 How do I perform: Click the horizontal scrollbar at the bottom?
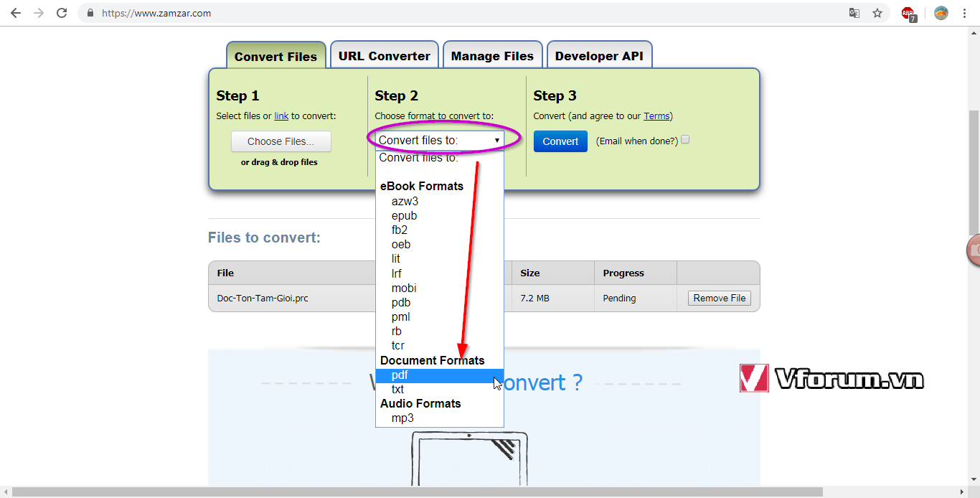click(418, 492)
